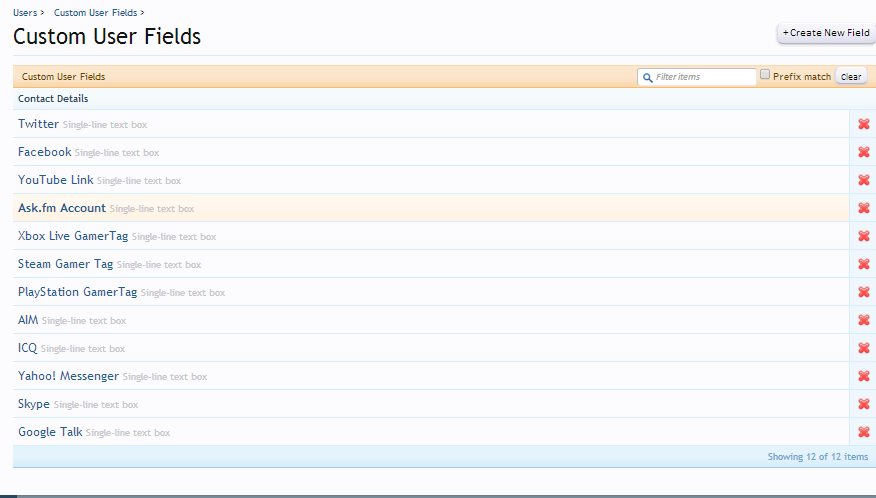Enable the Prefix match checkbox
The image size is (876, 498).
coord(765,74)
